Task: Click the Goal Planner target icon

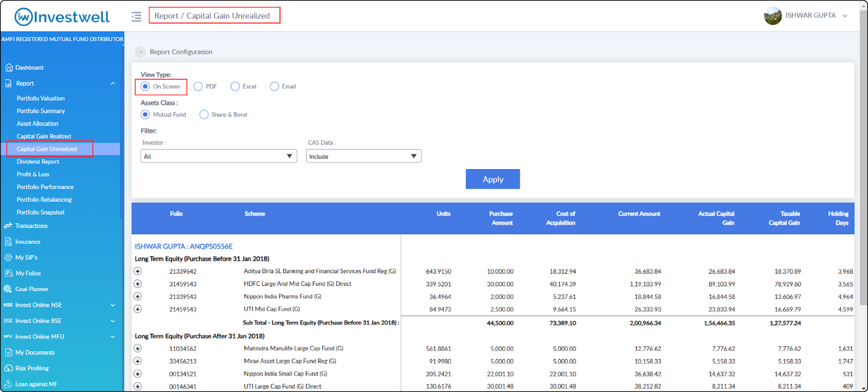Action: point(8,289)
